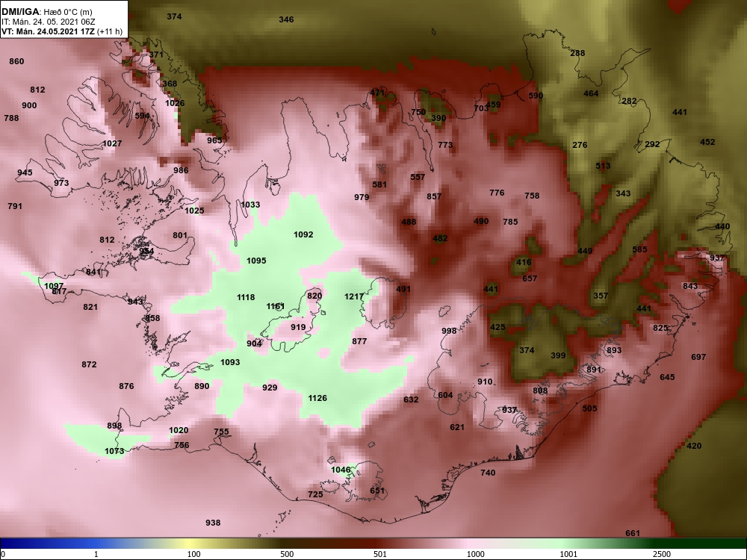The height and width of the screenshot is (560, 747).
Task: Select the value 276
Action: tap(580, 145)
